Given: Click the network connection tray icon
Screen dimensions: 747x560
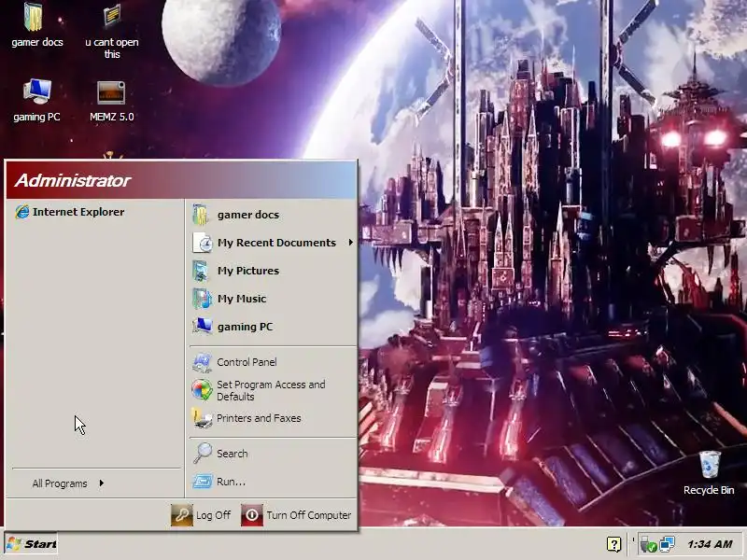Looking at the screenshot, I should [x=667, y=544].
